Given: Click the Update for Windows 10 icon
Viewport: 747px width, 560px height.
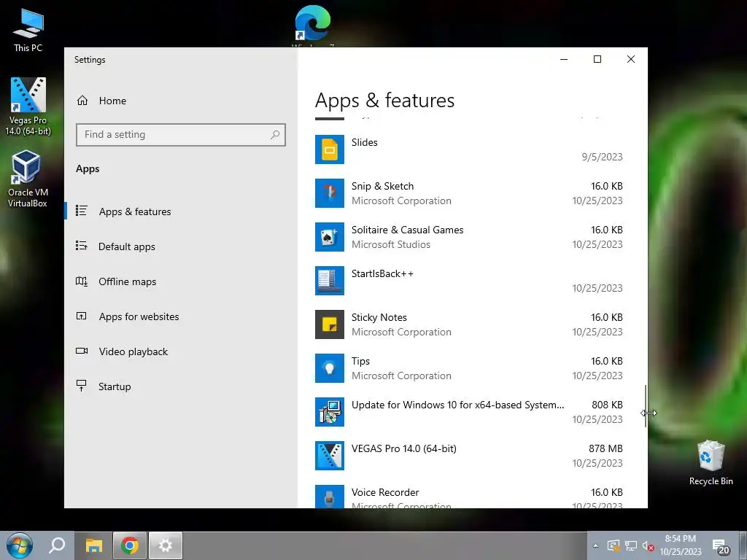Looking at the screenshot, I should 329,413.
